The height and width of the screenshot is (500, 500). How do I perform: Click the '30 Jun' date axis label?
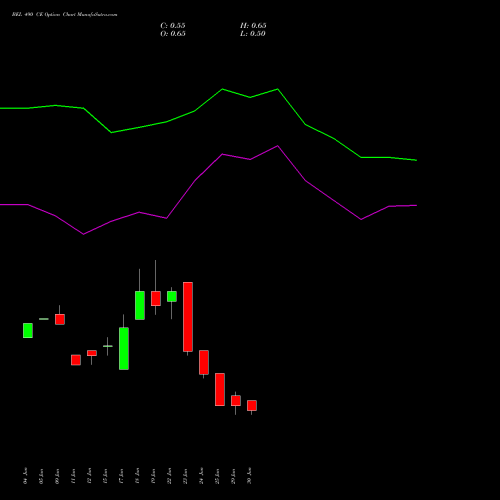pos(249,476)
